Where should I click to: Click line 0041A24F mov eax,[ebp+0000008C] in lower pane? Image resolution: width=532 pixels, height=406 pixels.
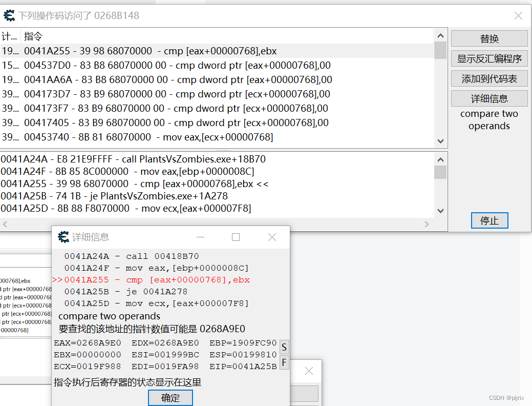click(127, 171)
